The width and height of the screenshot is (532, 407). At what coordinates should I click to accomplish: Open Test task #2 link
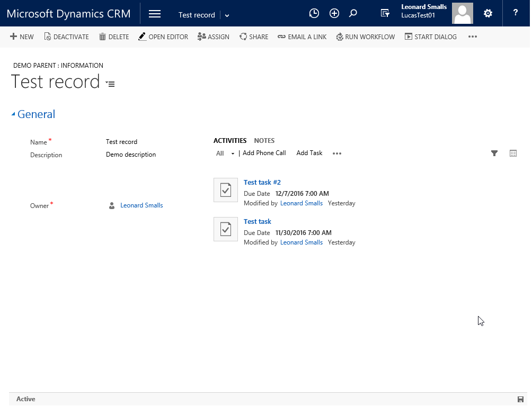(x=262, y=182)
